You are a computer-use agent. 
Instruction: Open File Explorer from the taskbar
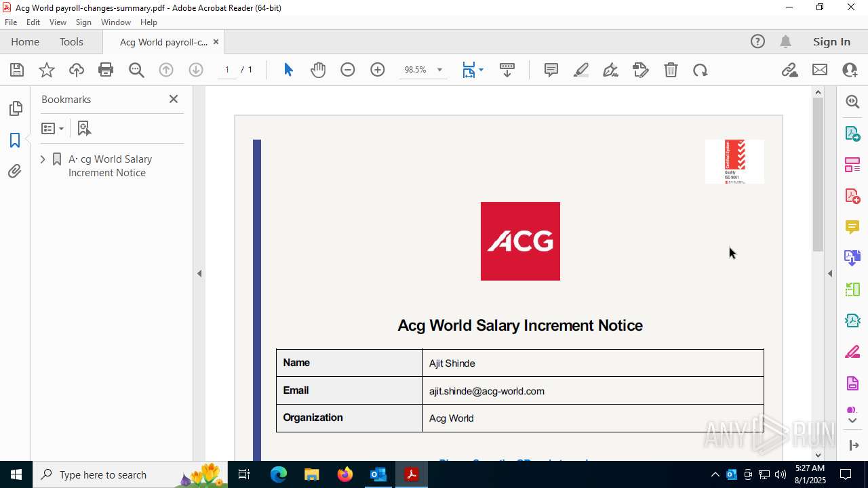tap(312, 474)
